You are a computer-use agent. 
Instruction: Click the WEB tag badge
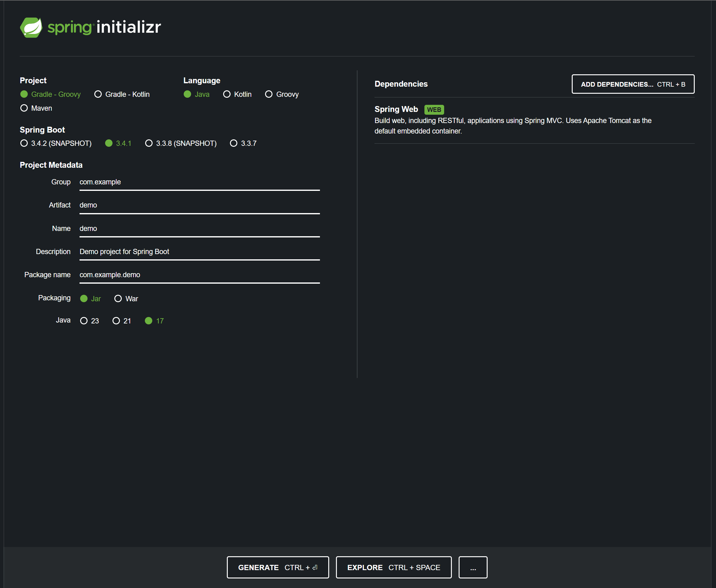[434, 109]
